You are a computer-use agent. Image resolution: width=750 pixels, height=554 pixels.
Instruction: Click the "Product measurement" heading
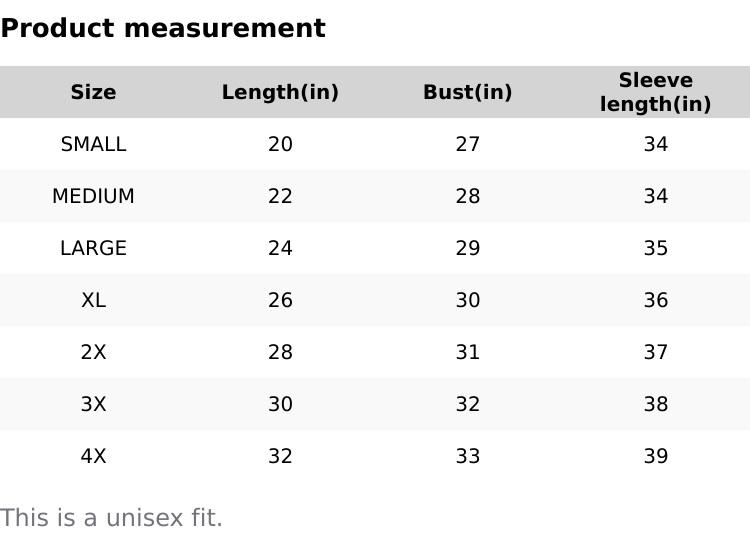[163, 28]
